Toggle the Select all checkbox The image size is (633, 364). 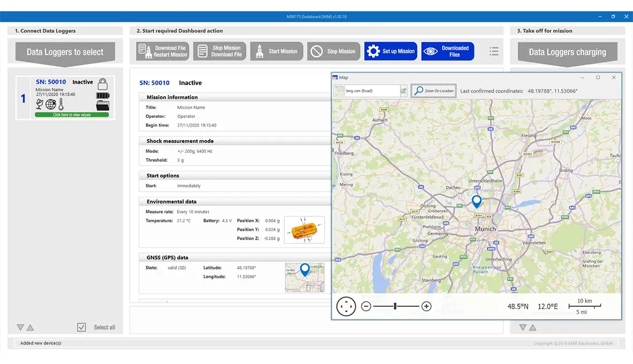pyautogui.click(x=82, y=327)
